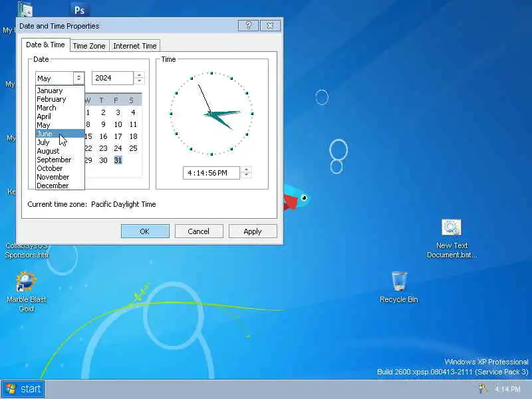The width and height of the screenshot is (532, 399).
Task: Click the Cancel button
Action: [x=199, y=231]
